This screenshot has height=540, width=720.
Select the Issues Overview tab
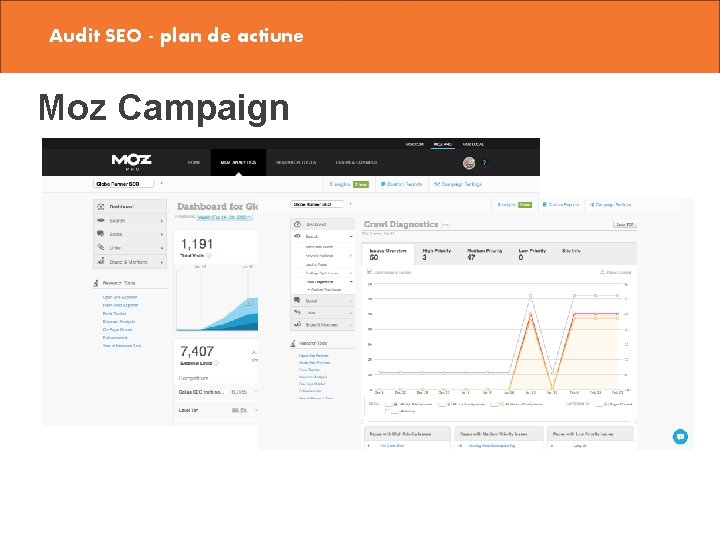tap(388, 254)
